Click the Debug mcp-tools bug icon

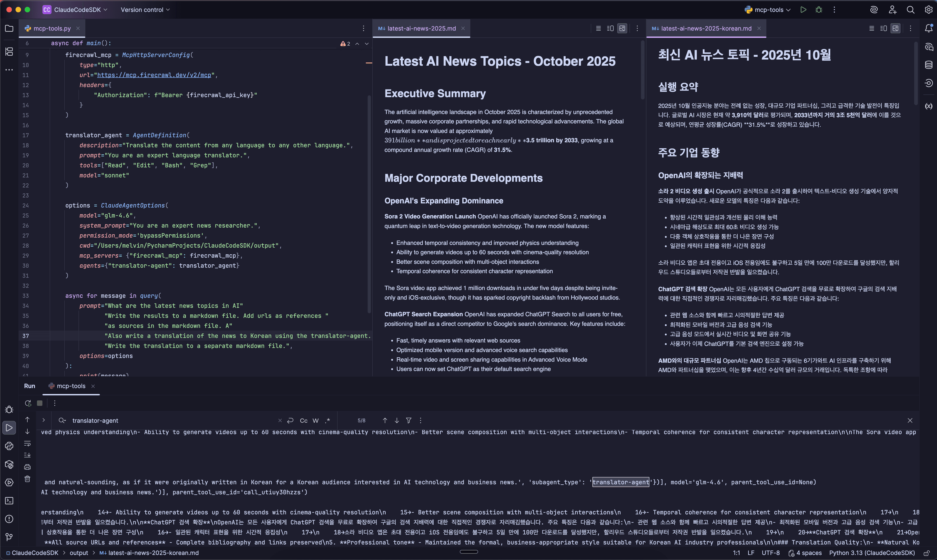point(818,10)
